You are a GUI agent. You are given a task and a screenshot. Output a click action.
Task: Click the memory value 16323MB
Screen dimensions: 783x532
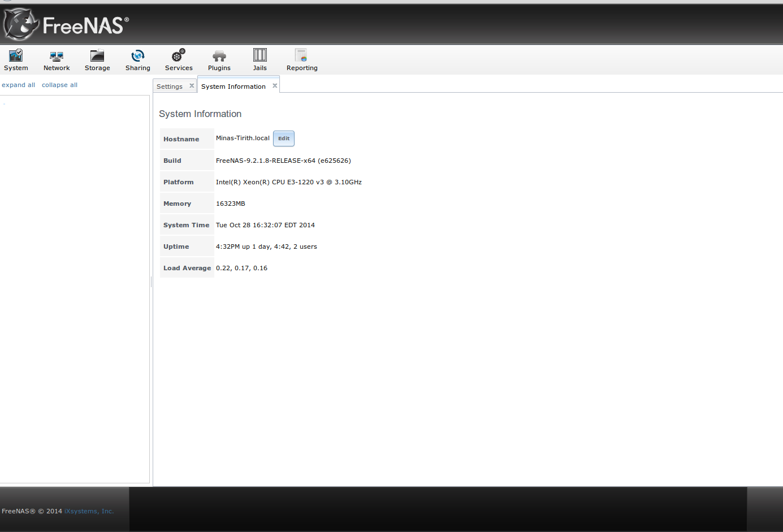pyautogui.click(x=231, y=204)
